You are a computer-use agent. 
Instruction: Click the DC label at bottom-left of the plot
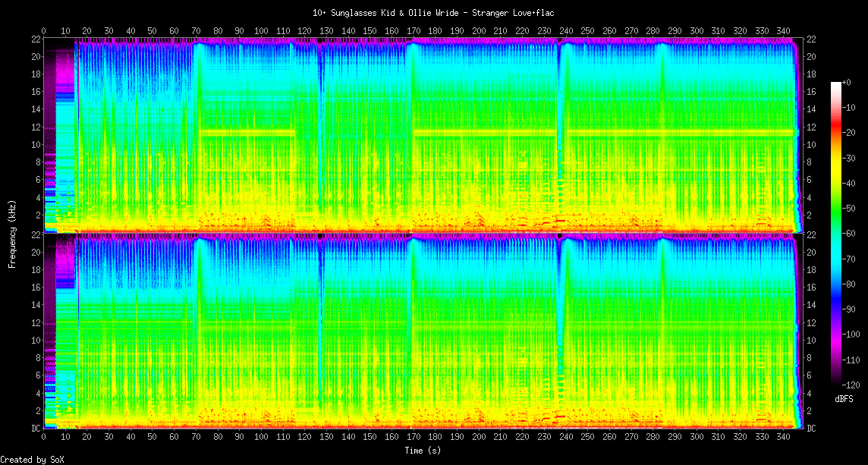(36, 429)
